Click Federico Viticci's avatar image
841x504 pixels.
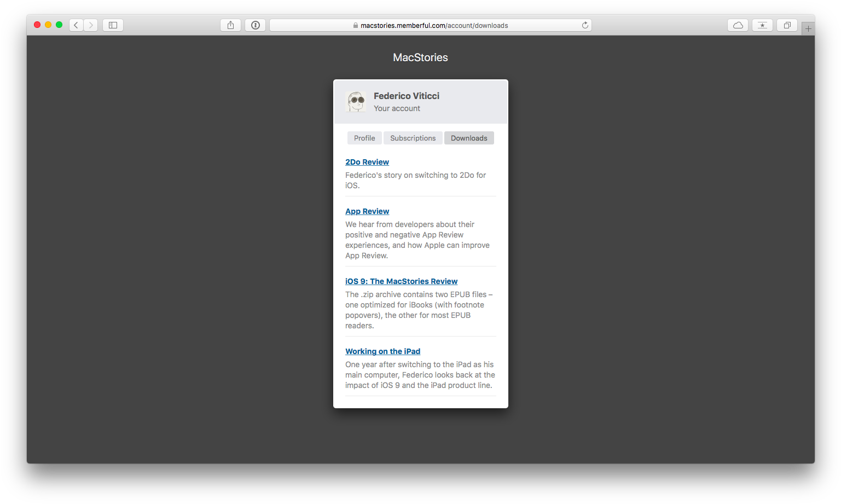coord(356,102)
